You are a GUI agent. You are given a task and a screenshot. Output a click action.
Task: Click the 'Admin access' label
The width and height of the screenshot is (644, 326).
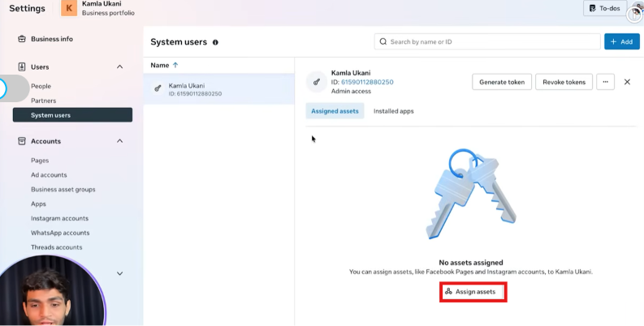click(x=351, y=91)
